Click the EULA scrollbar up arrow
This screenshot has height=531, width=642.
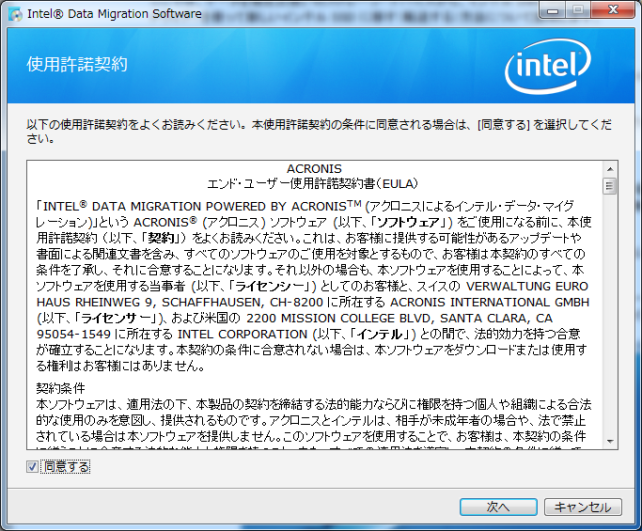click(x=610, y=168)
